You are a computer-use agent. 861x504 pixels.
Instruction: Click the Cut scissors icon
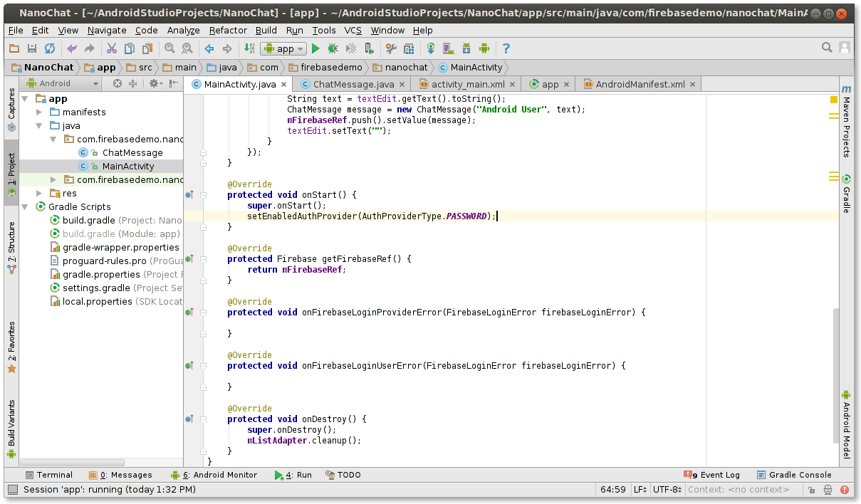pos(112,48)
